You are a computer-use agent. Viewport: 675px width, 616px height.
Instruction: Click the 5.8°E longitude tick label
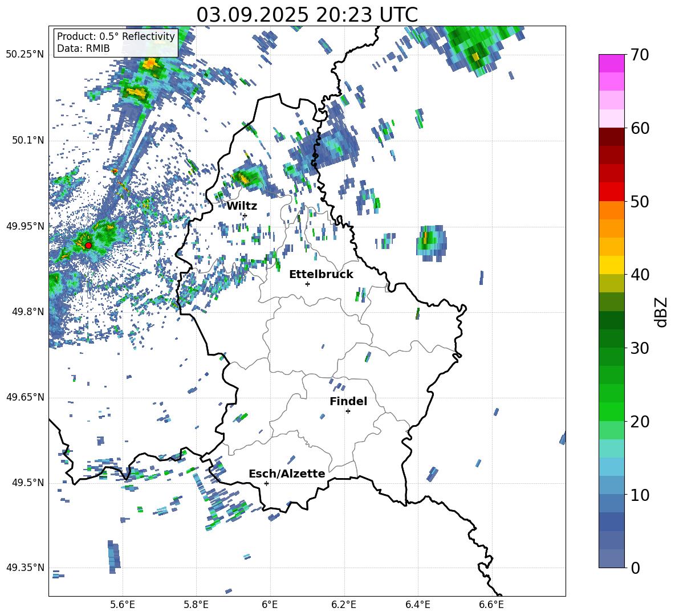(196, 605)
